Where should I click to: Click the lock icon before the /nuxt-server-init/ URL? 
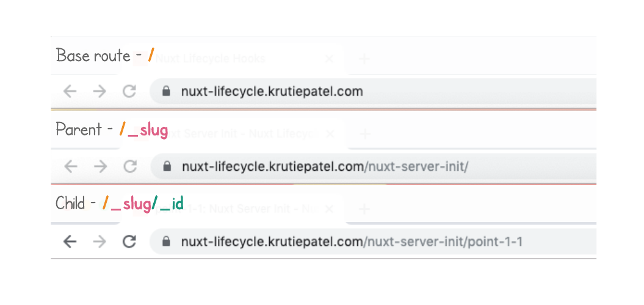[165, 167]
